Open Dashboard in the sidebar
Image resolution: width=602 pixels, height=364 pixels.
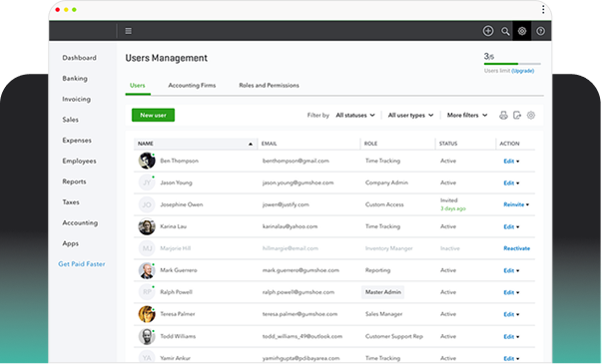pos(80,58)
